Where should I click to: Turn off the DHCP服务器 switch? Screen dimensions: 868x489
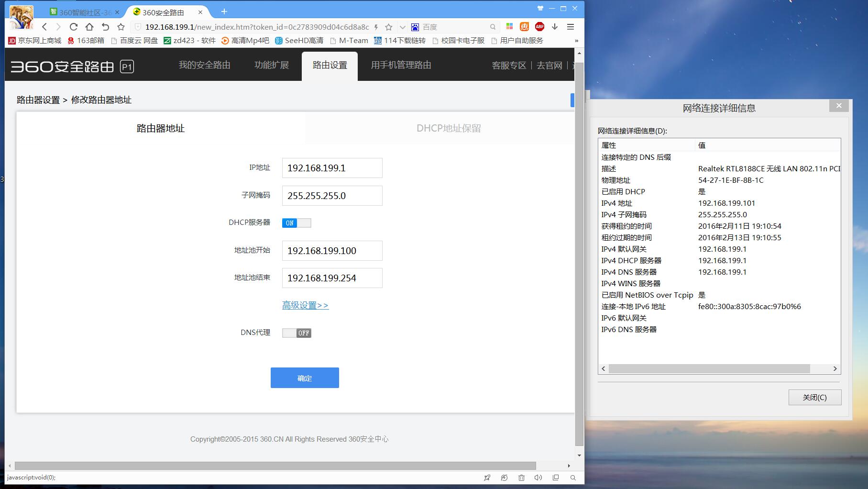[x=296, y=223]
